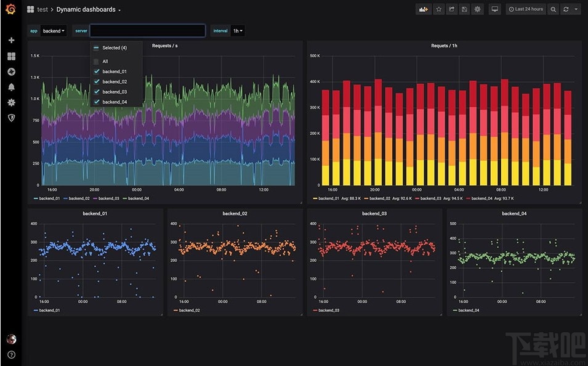Open the Dashboards icon in the sidebar
588x366 pixels.
pos(10,56)
